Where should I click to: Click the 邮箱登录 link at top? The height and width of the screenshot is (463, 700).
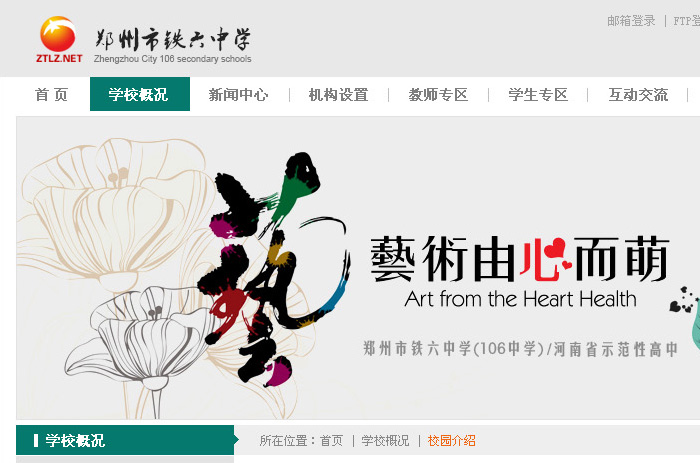[x=631, y=21]
